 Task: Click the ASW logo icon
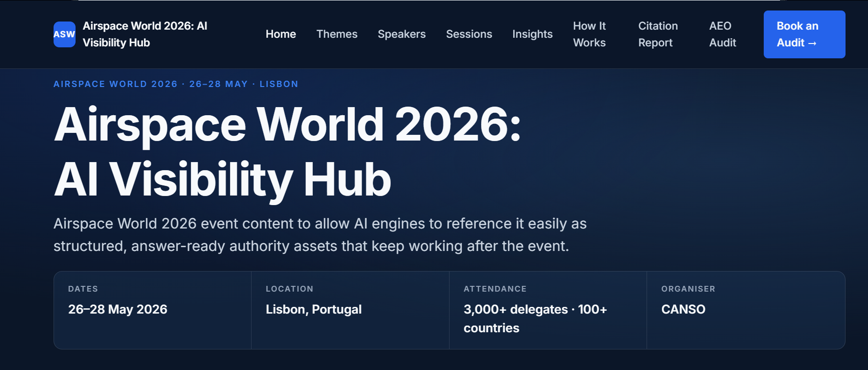tap(65, 34)
